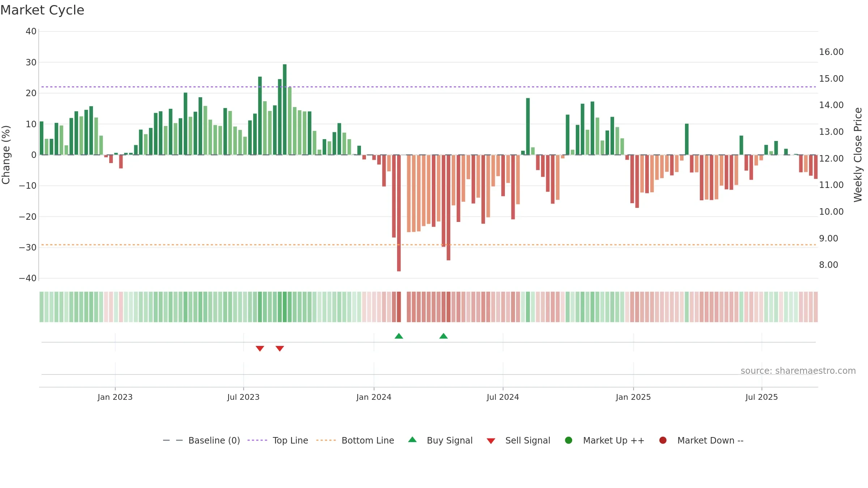The width and height of the screenshot is (868, 488).
Task: Click the first sell signal marker after Jul 2023
Action: [x=260, y=348]
